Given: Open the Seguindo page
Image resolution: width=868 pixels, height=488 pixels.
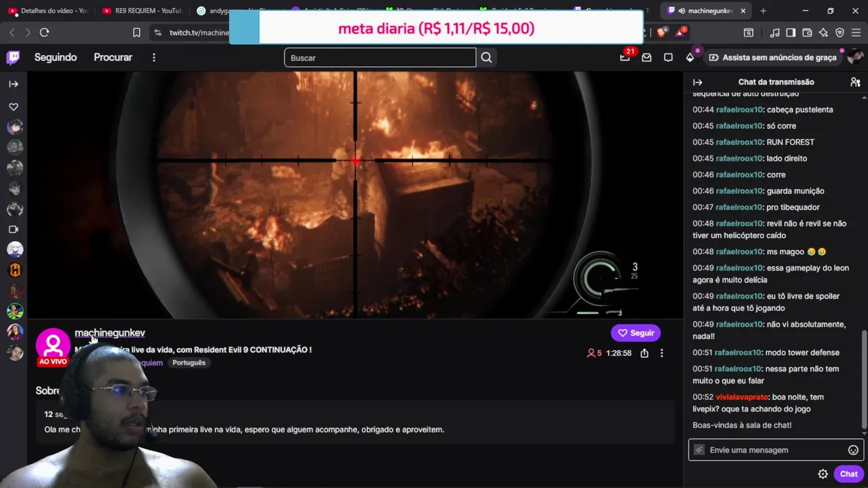Looking at the screenshot, I should 56,58.
